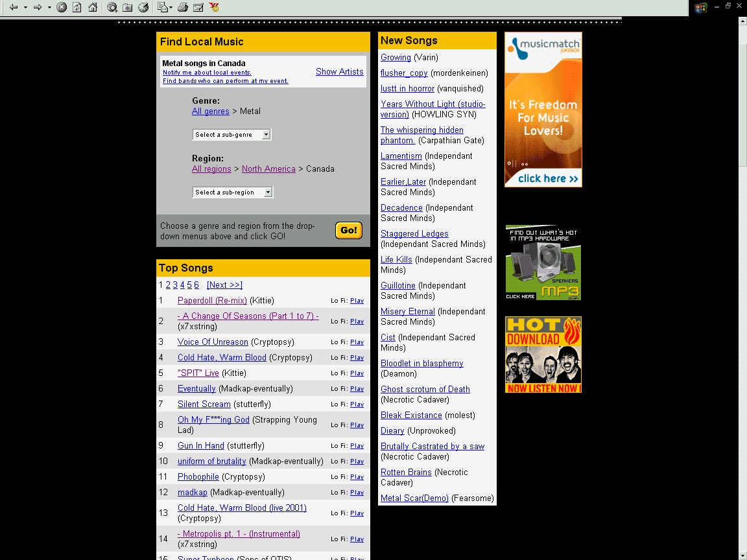
Task: Click the musicmatch Jukebox ad banner
Action: pyautogui.click(x=543, y=110)
